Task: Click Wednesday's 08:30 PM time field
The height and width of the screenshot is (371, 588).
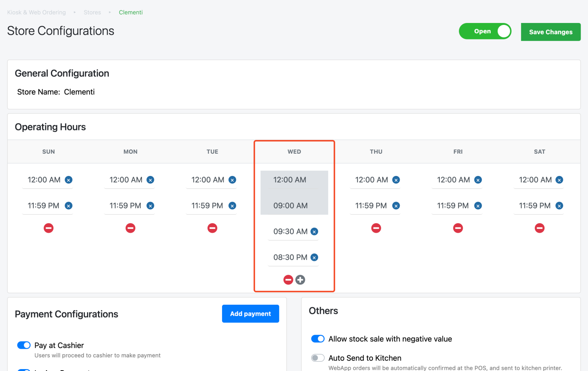Action: coord(290,257)
